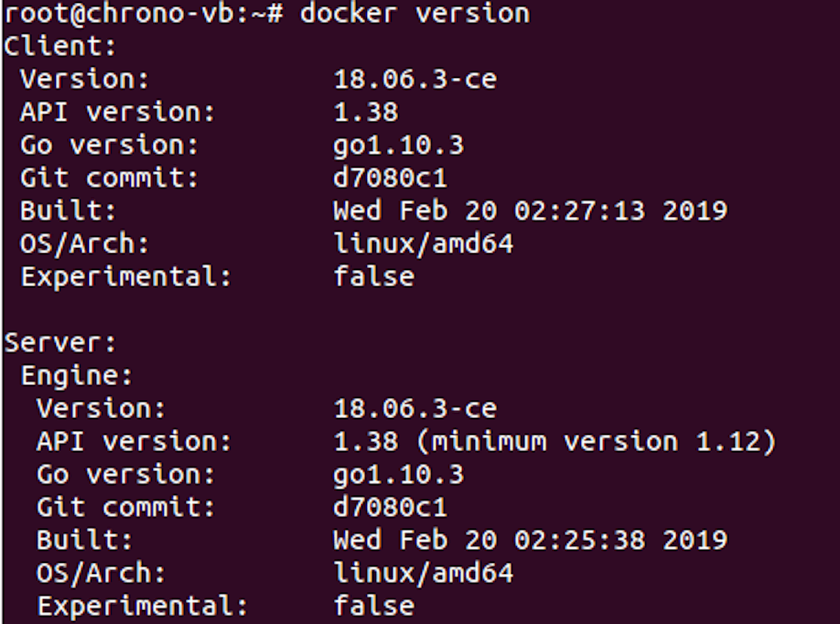Image resolution: width=840 pixels, height=624 pixels.
Task: Click the Server Go version go1.10.3
Action: point(399,475)
